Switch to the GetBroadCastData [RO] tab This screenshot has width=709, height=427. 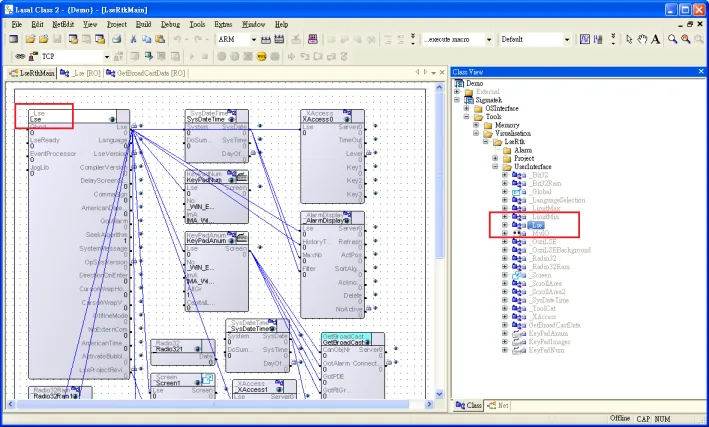[146, 73]
